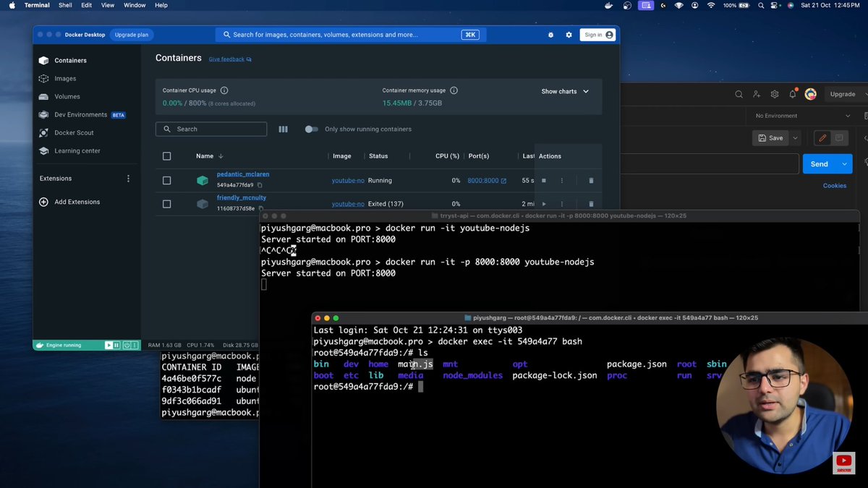The height and width of the screenshot is (488, 868).
Task: Click info icon beside Container CPU usage
Action: (x=224, y=90)
